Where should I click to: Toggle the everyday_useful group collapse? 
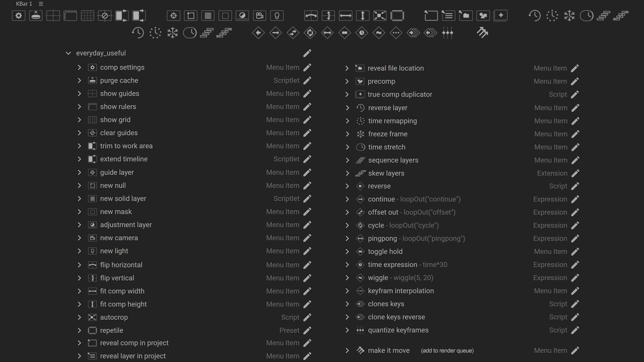point(68,53)
